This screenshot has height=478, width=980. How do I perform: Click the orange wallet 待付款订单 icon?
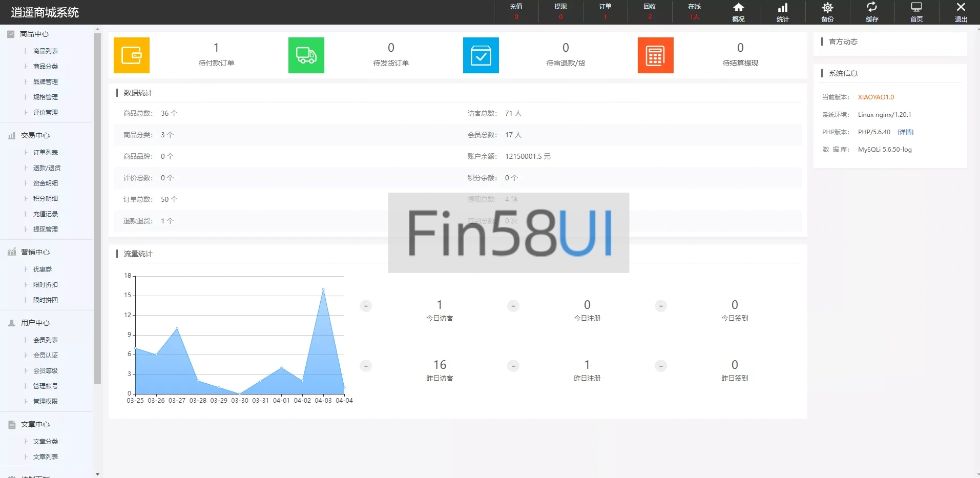click(132, 55)
